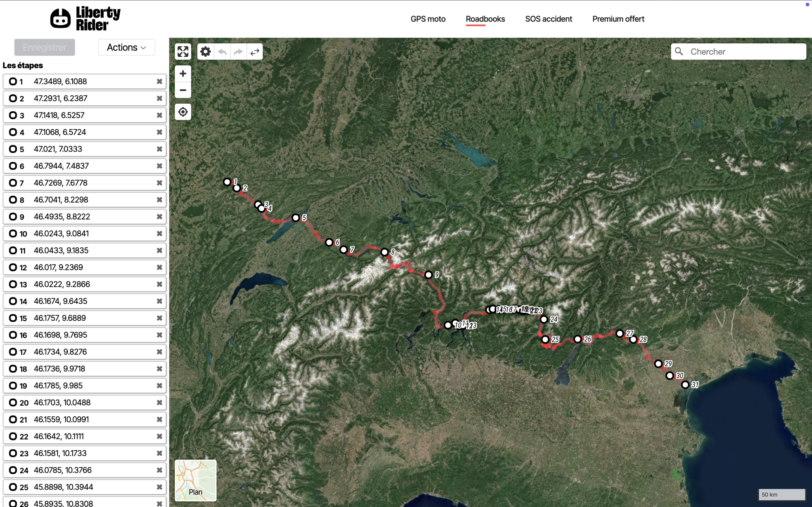Image resolution: width=812 pixels, height=507 pixels.
Task: Zoom out on the map
Action: click(183, 90)
